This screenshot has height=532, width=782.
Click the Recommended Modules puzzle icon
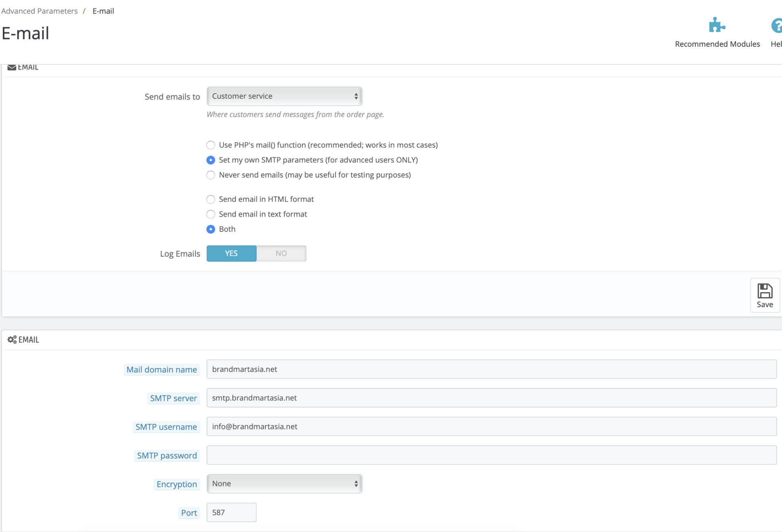[717, 25]
